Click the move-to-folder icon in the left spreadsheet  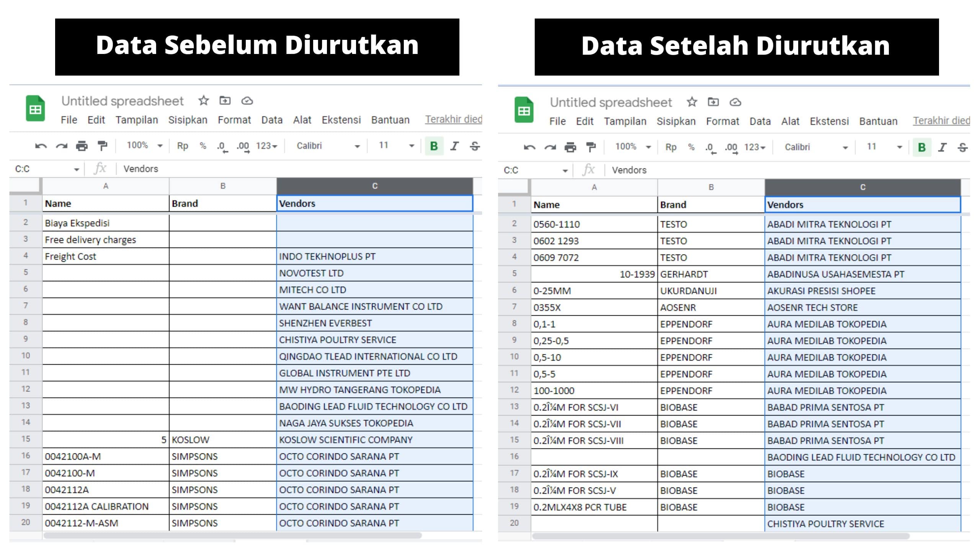(225, 101)
